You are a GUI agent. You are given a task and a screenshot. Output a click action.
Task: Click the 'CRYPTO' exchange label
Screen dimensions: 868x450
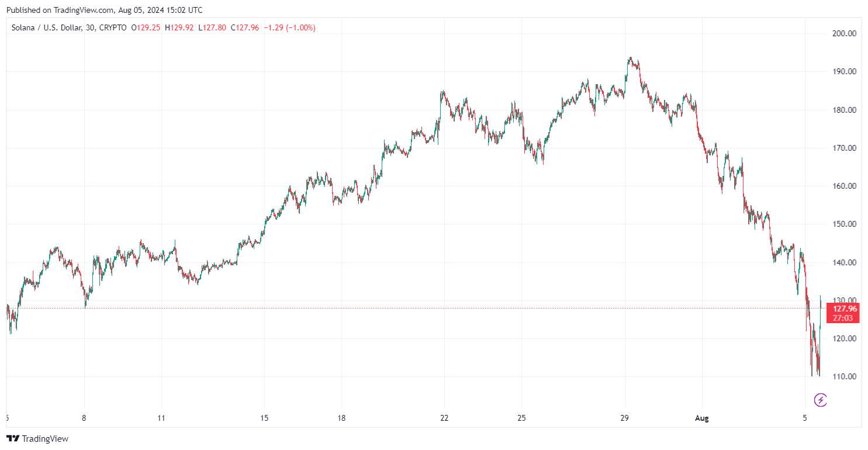[x=113, y=27]
